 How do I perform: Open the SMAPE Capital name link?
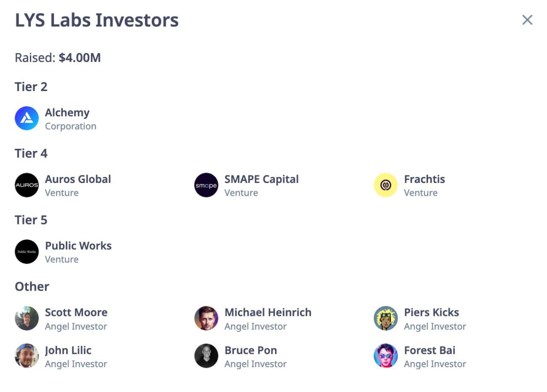262,179
